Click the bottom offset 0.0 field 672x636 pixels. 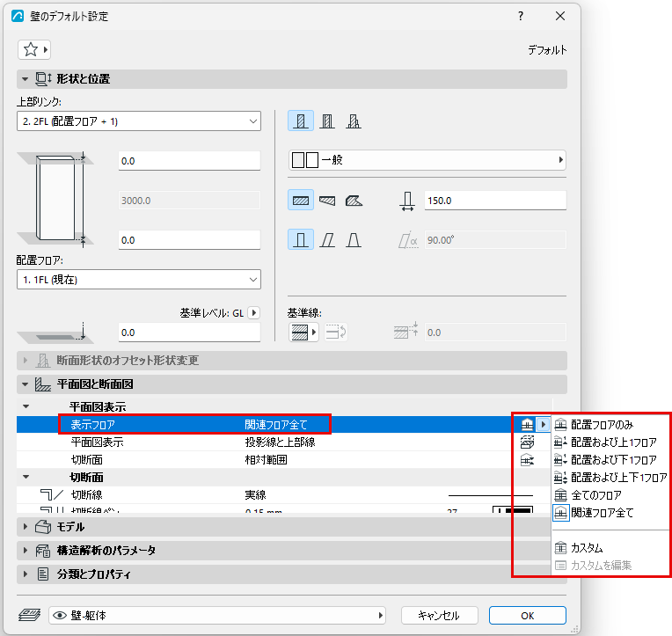189,240
